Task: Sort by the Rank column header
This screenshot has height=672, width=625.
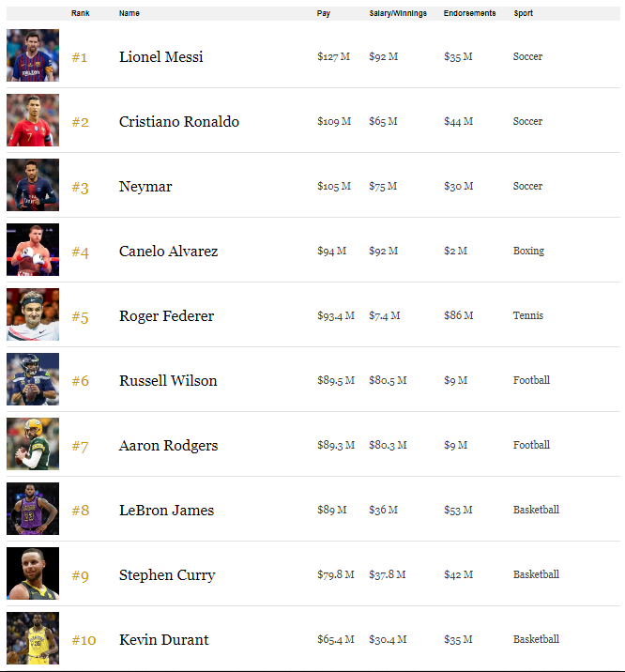Action: [80, 13]
